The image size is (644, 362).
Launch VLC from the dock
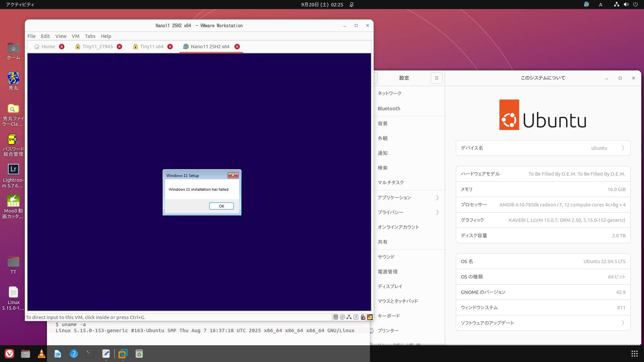(x=42, y=354)
